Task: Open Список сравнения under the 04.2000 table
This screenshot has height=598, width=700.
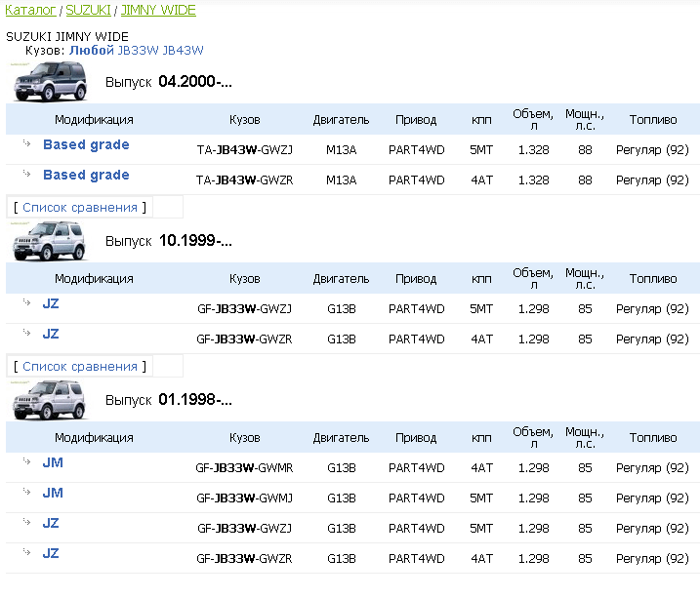Action: tap(79, 207)
